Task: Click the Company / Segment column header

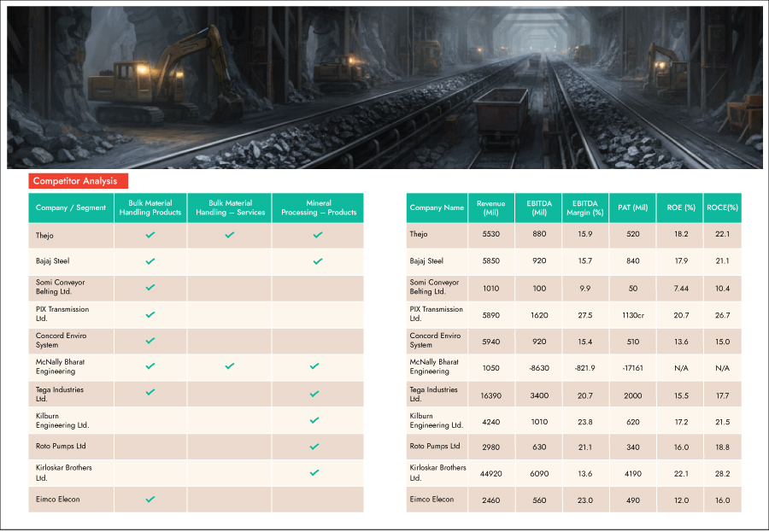Action: point(71,208)
